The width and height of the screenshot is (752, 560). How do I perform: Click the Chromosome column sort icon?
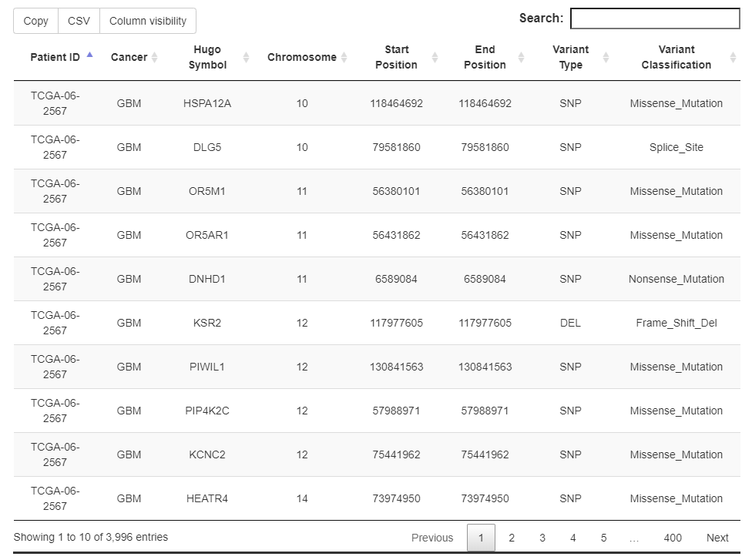tap(344, 58)
